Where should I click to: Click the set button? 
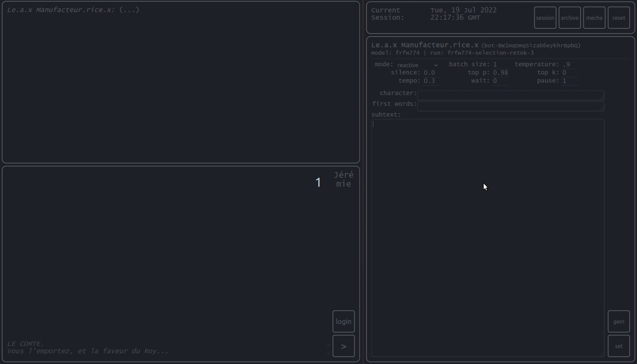(x=618, y=346)
